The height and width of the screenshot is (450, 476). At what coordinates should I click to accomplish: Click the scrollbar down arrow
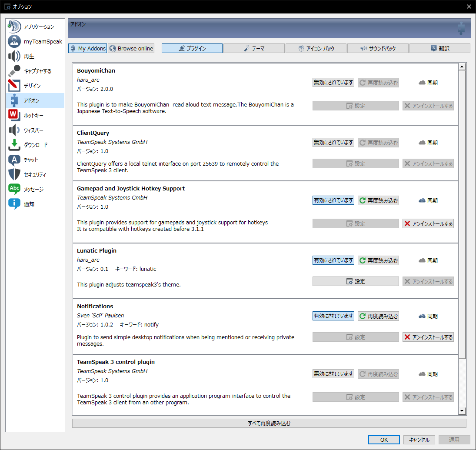pos(462,411)
